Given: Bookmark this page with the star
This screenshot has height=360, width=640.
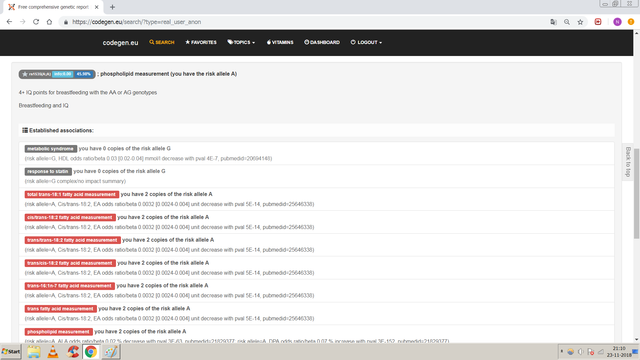Looking at the screenshot, I should point(580,22).
